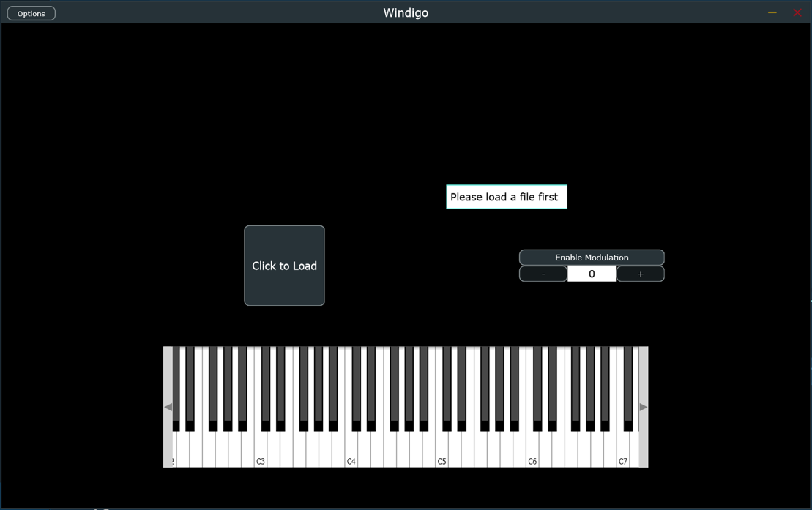Click the right octave-shift arrow beside the keyboard
Screen dimensions: 812x510
tap(644, 406)
